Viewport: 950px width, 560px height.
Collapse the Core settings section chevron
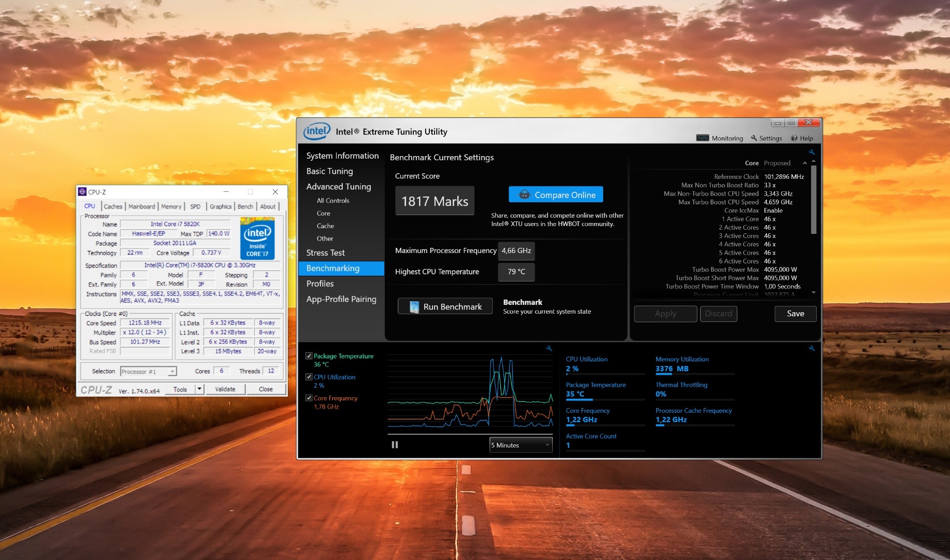(805, 163)
